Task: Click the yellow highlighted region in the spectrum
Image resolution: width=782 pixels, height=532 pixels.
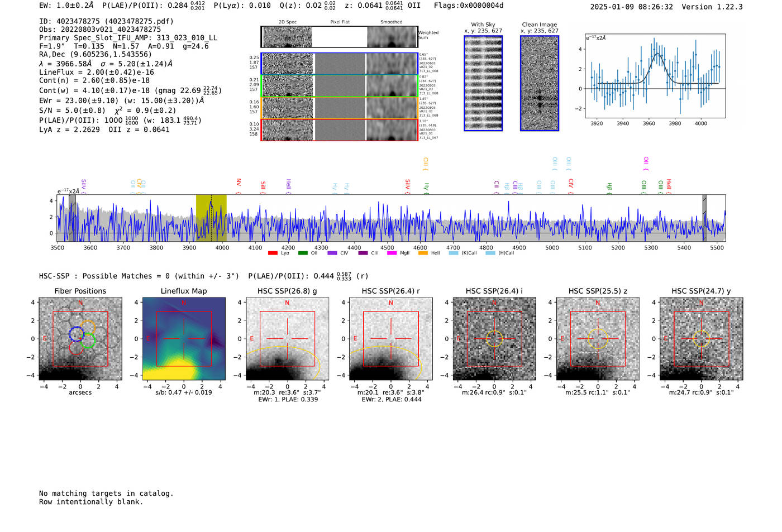Action: click(x=211, y=218)
